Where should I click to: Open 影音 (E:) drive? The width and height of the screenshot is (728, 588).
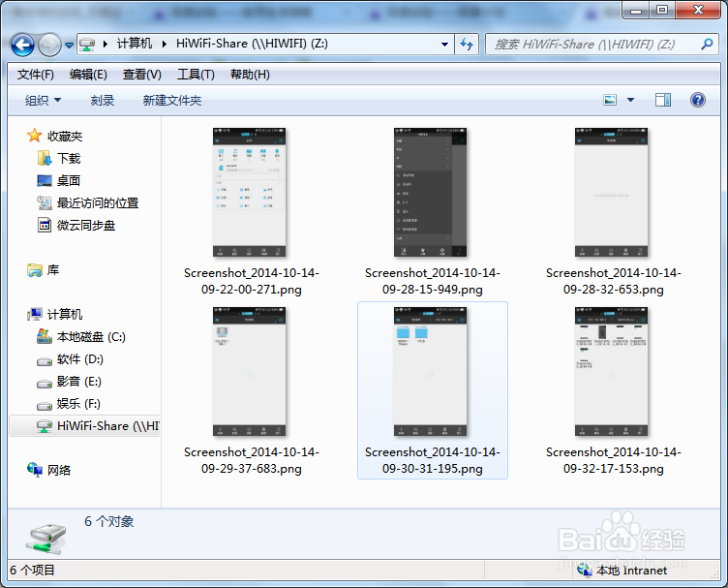click(79, 382)
